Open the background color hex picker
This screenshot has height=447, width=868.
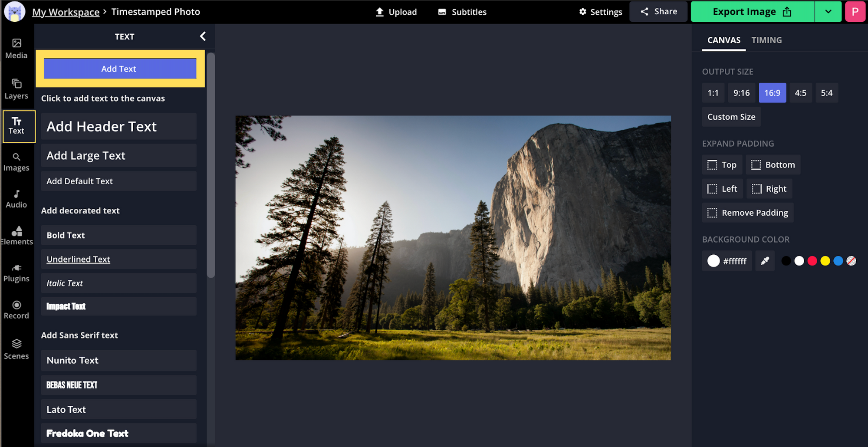[727, 261]
